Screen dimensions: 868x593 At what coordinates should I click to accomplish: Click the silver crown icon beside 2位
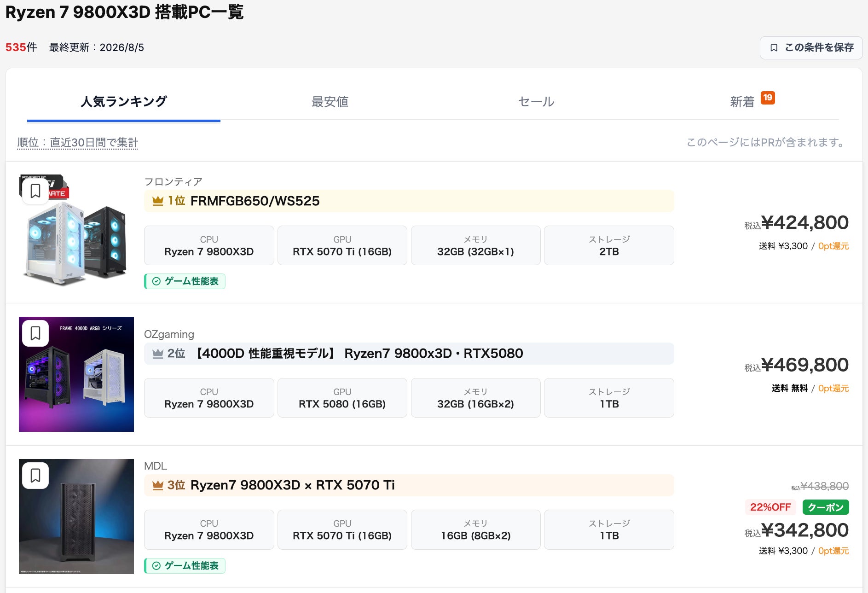point(158,353)
